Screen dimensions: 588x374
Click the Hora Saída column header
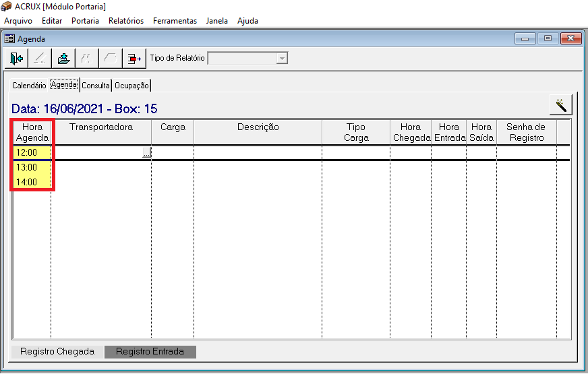pos(481,132)
